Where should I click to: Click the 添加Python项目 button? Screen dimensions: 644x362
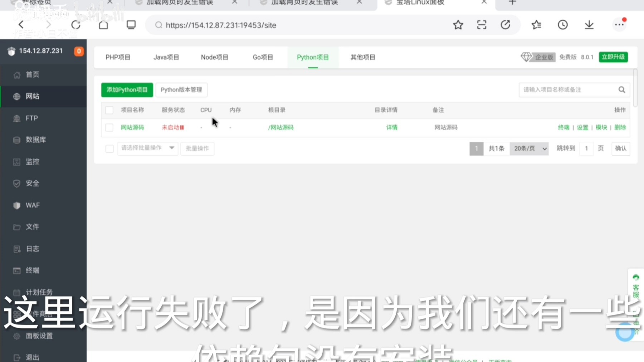pyautogui.click(x=127, y=90)
